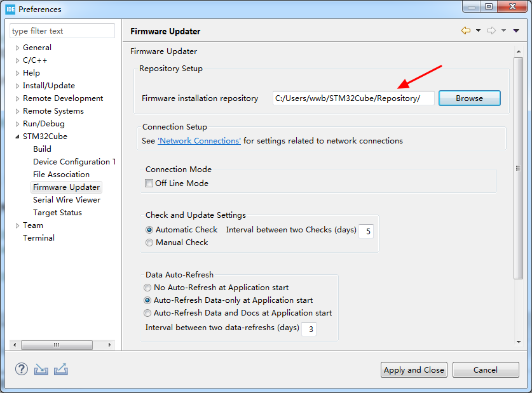Select the Manual Check radio button
This screenshot has height=393, width=532.
coord(149,243)
